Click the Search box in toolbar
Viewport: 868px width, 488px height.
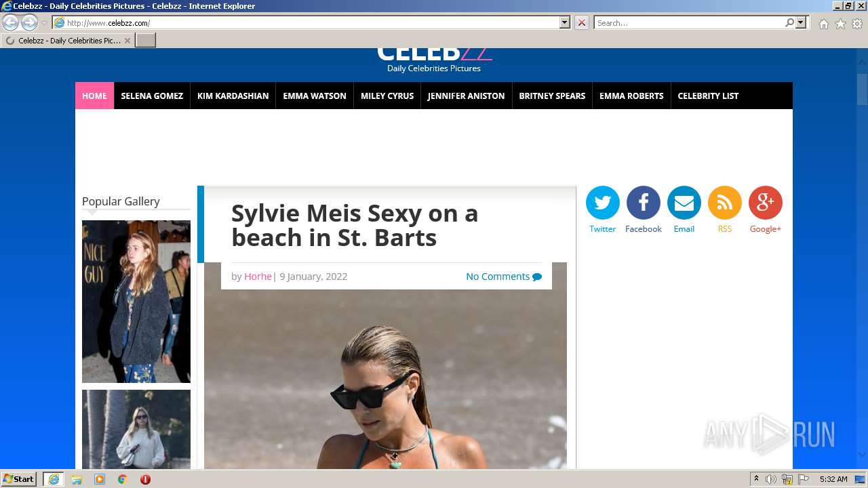(x=690, y=23)
